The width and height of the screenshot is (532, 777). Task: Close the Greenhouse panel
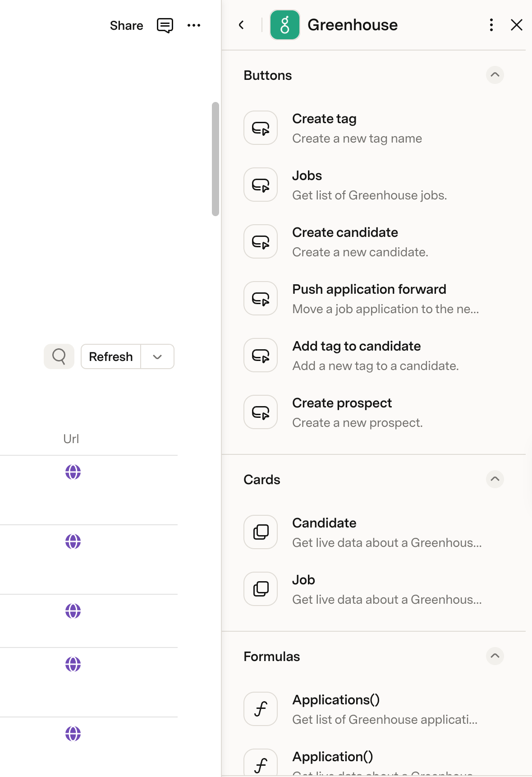click(517, 25)
